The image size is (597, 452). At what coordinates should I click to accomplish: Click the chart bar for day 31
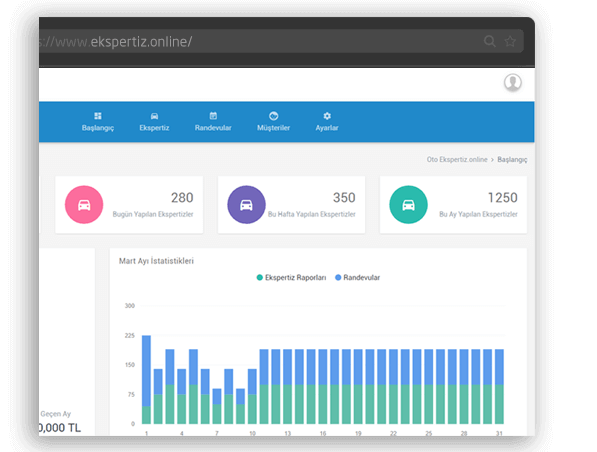pos(499,387)
